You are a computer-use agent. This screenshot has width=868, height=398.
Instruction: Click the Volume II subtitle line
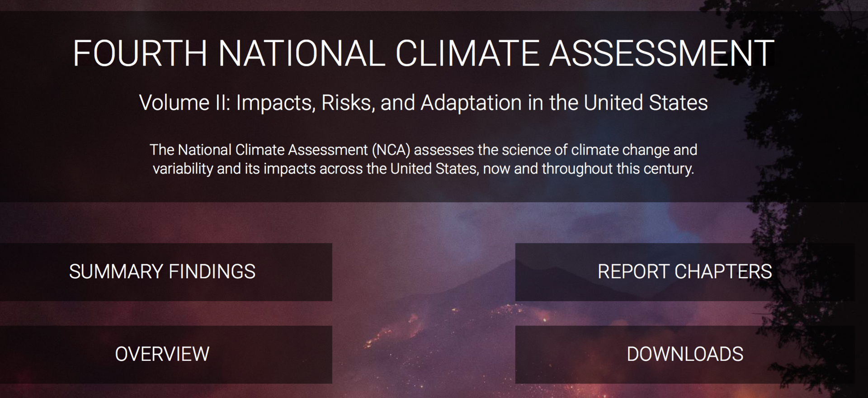tap(423, 103)
